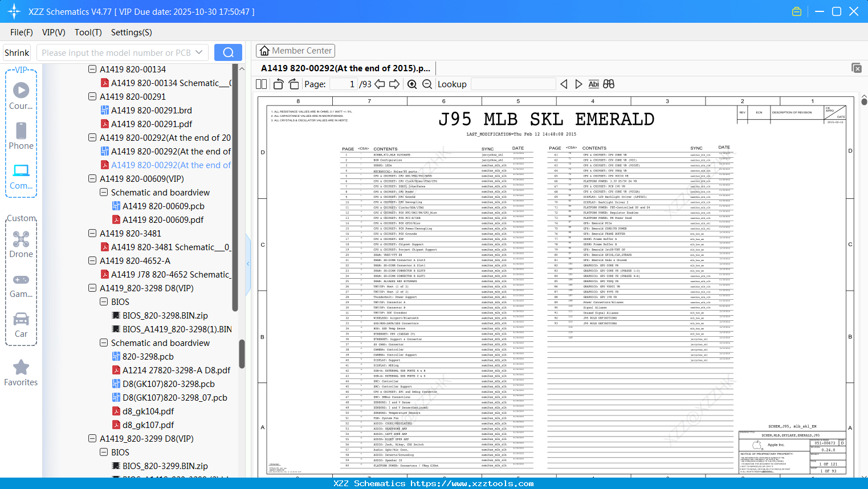This screenshot has height=489, width=868.
Task: Go to the previous page arrow
Action: 380,84
